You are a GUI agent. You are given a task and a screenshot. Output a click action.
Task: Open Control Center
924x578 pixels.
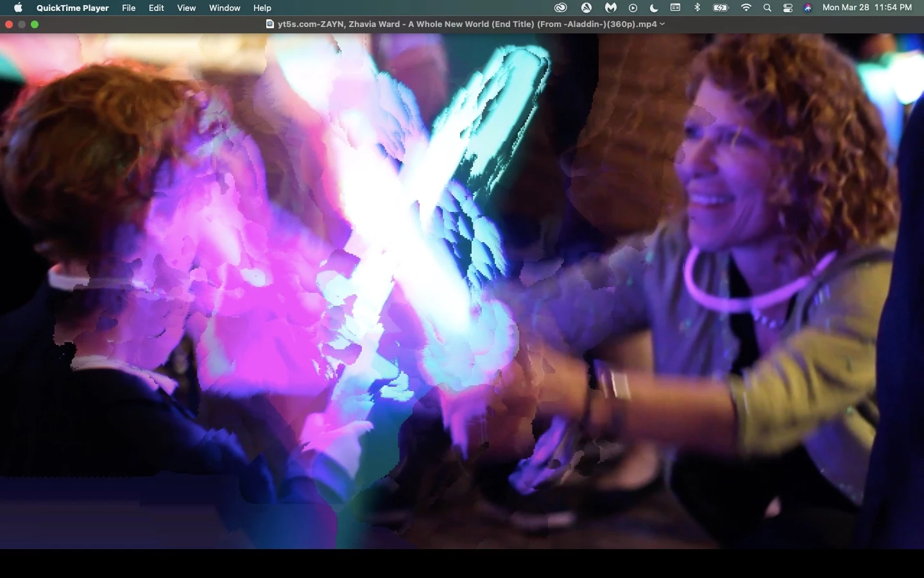click(788, 8)
